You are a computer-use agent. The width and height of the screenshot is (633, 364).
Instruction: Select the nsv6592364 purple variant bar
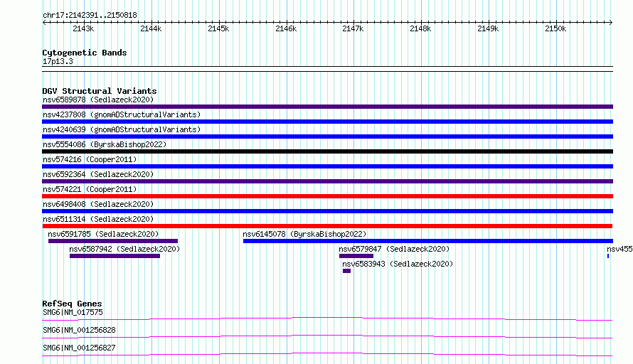[x=327, y=181]
